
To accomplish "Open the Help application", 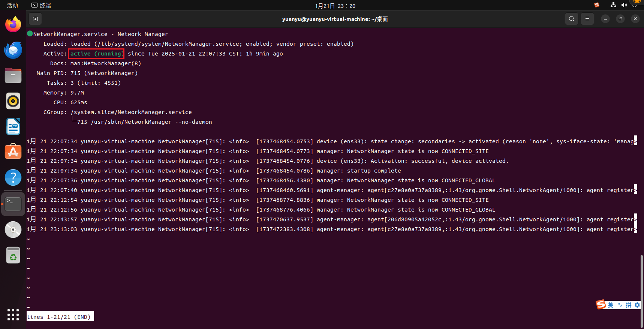I will [x=13, y=177].
